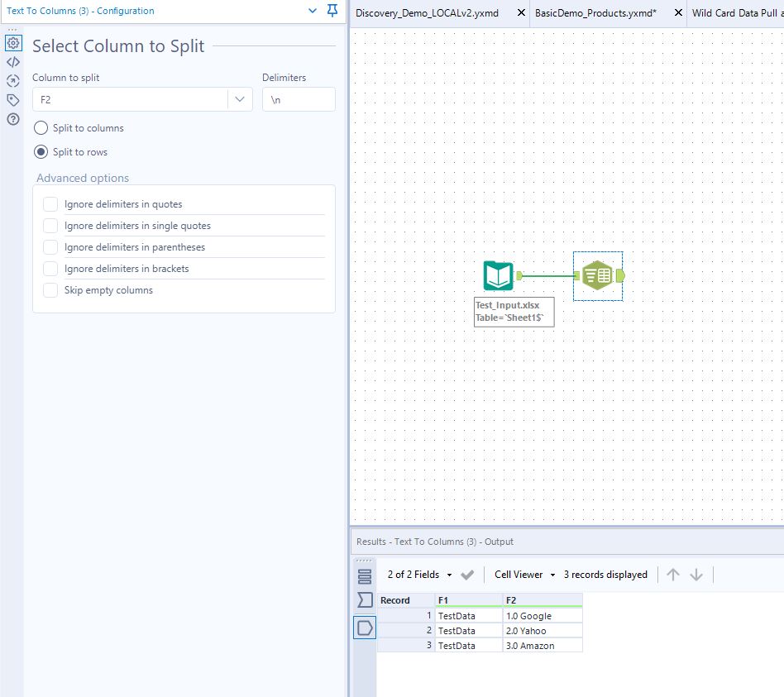This screenshot has width=784, height=697.
Task: Check Skip empty columns option
Action: coord(50,290)
